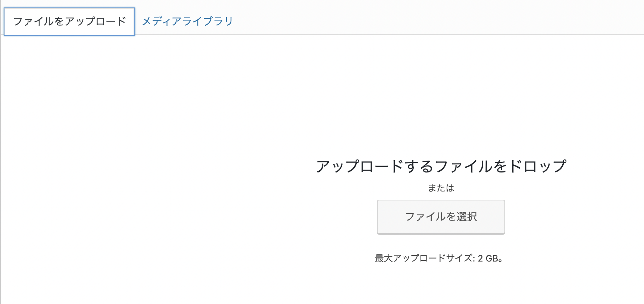This screenshot has width=644, height=304.
Task: Open the メディアライブラリ tab
Action: tap(187, 22)
